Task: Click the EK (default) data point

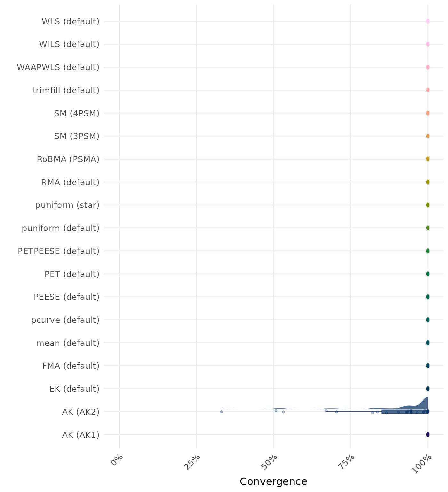Action: [428, 389]
